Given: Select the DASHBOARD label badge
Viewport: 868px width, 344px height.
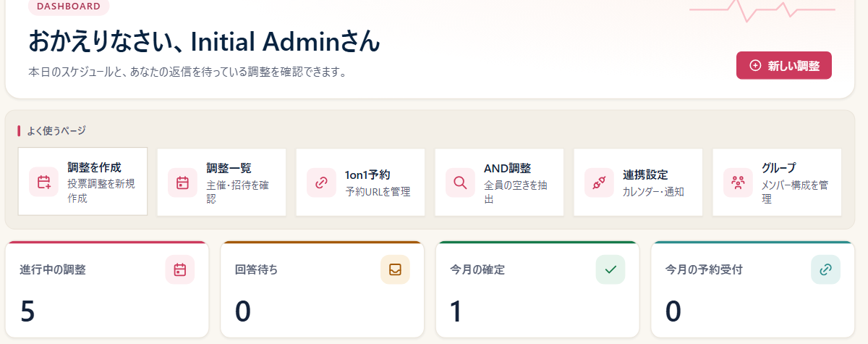Looking at the screenshot, I should (69, 7).
